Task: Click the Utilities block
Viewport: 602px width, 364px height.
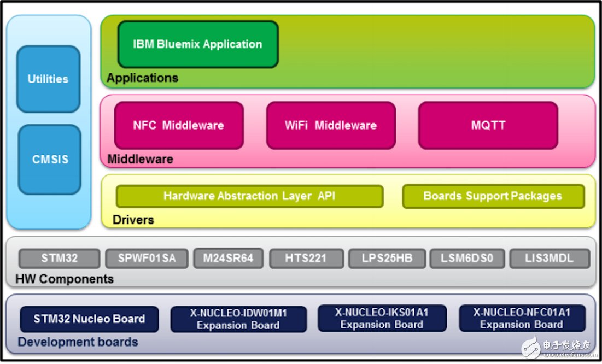Action: (x=48, y=79)
